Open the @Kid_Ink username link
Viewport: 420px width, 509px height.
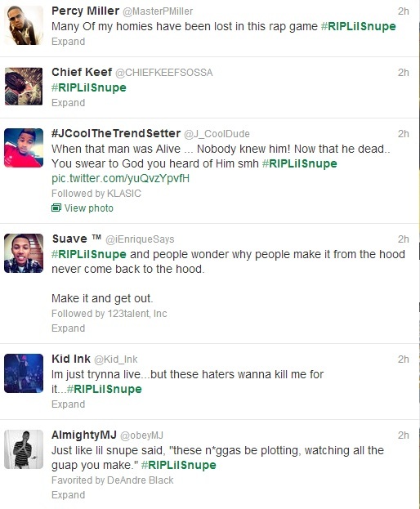pyautogui.click(x=115, y=359)
